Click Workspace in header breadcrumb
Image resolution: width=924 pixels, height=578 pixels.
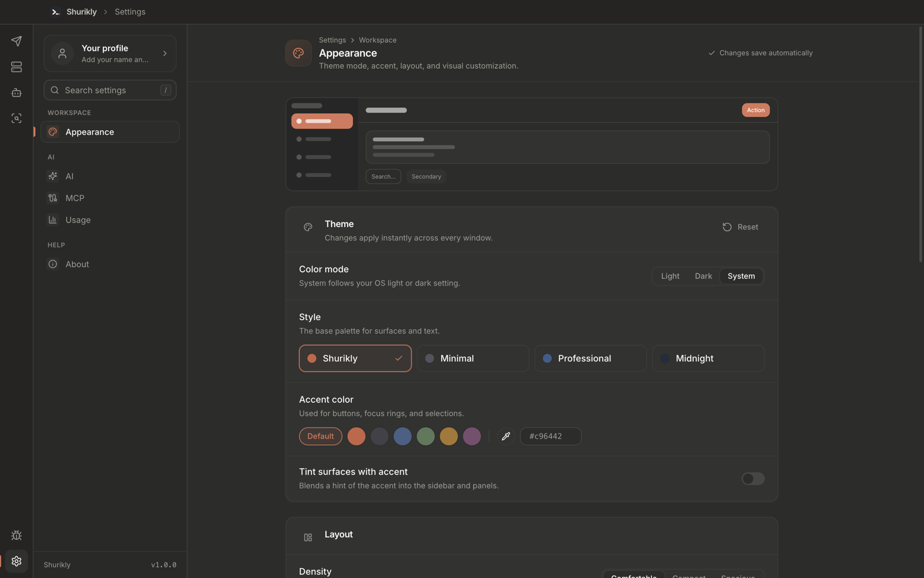(x=378, y=40)
